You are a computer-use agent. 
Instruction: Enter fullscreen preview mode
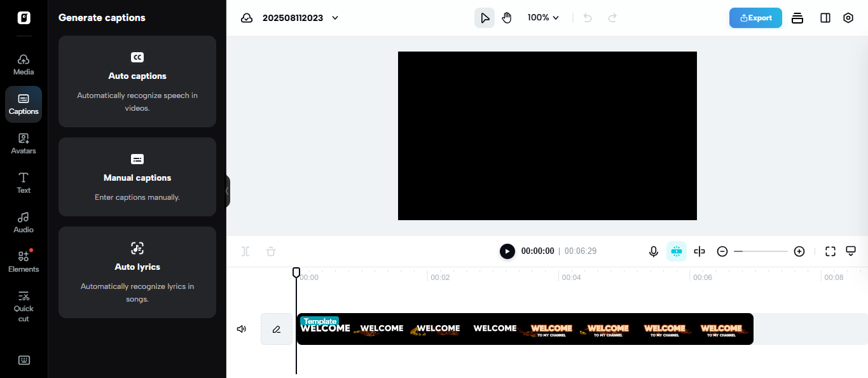[x=830, y=251]
